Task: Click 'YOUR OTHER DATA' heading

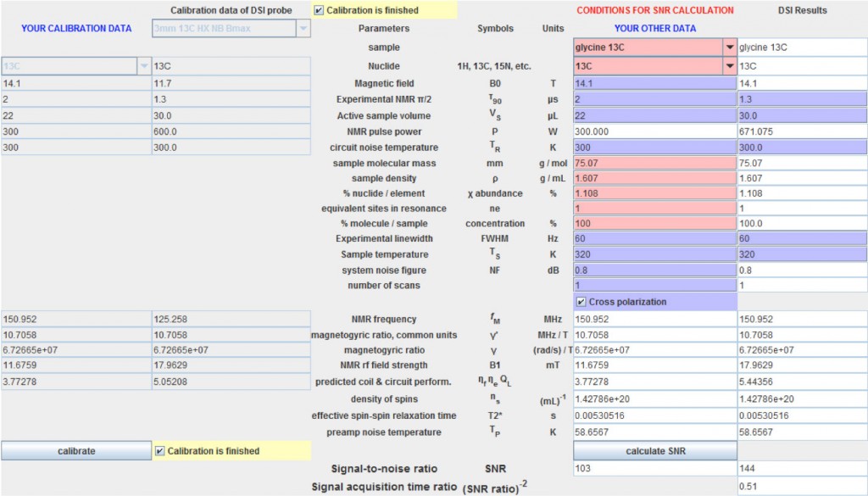Action: pyautogui.click(x=655, y=28)
